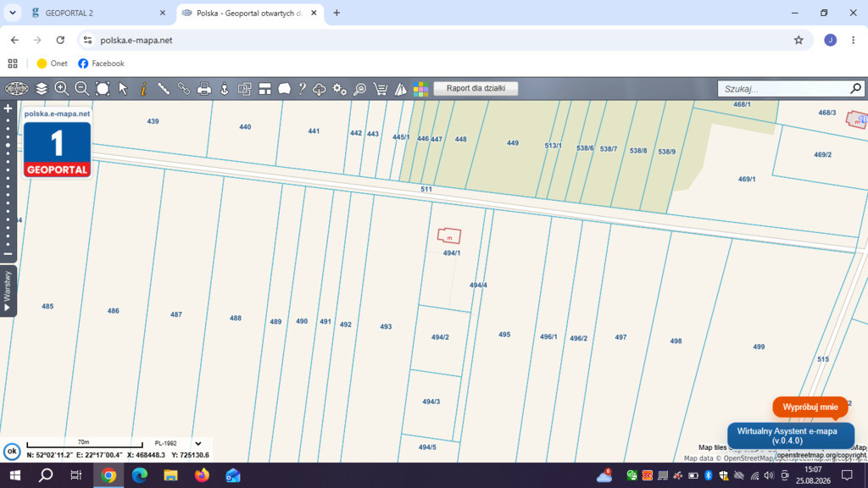The width and height of the screenshot is (868, 488).
Task: Click the plus on the zoom slider
Action: [8, 108]
